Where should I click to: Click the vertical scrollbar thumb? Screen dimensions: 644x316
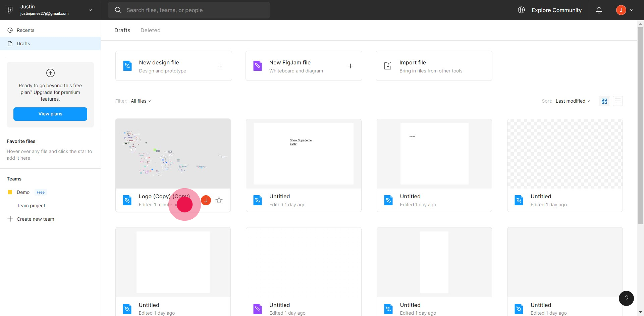coord(640,126)
